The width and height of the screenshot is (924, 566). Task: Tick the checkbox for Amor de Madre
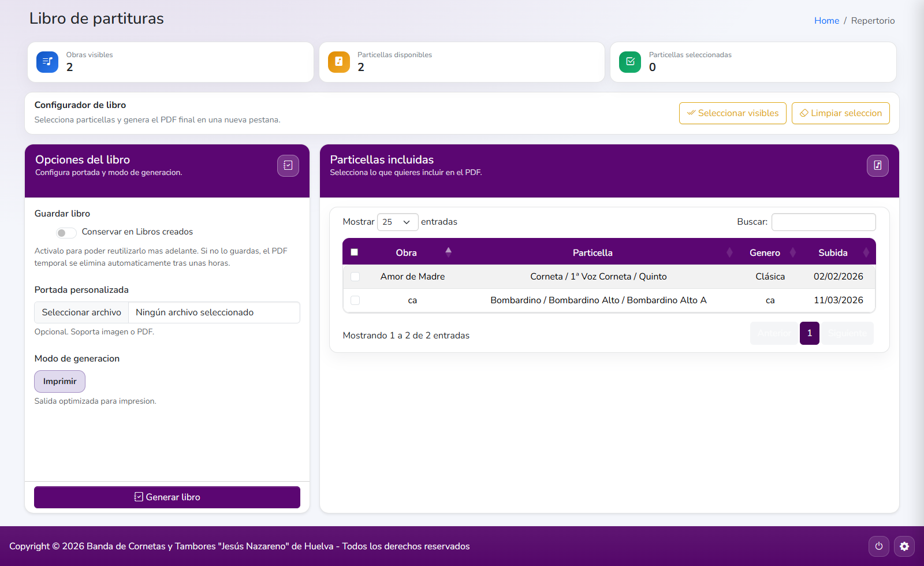tap(355, 277)
